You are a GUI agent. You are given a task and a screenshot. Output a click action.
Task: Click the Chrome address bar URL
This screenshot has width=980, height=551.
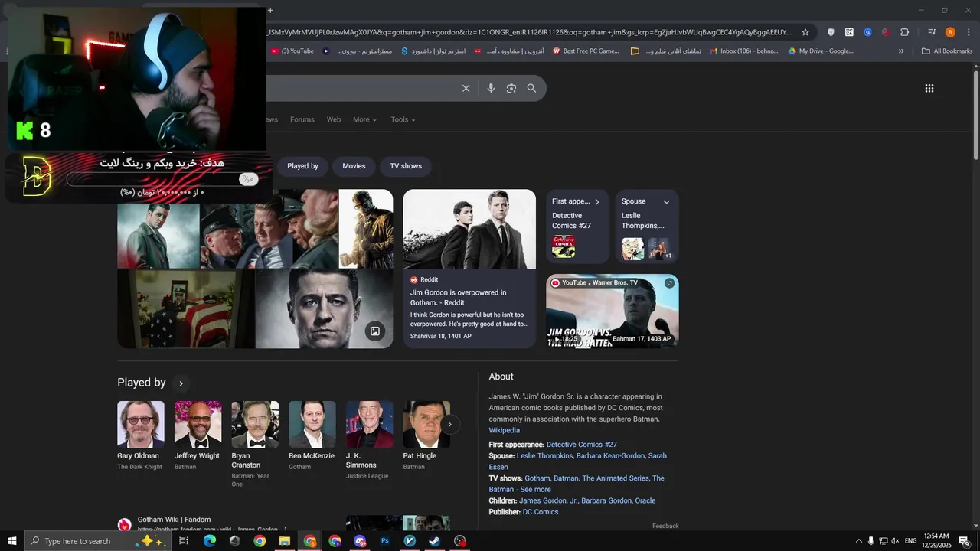[528, 32]
